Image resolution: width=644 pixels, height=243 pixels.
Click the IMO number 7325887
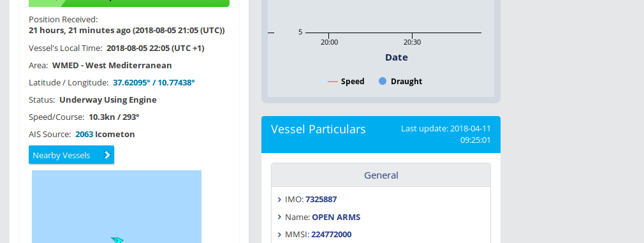coord(321,200)
